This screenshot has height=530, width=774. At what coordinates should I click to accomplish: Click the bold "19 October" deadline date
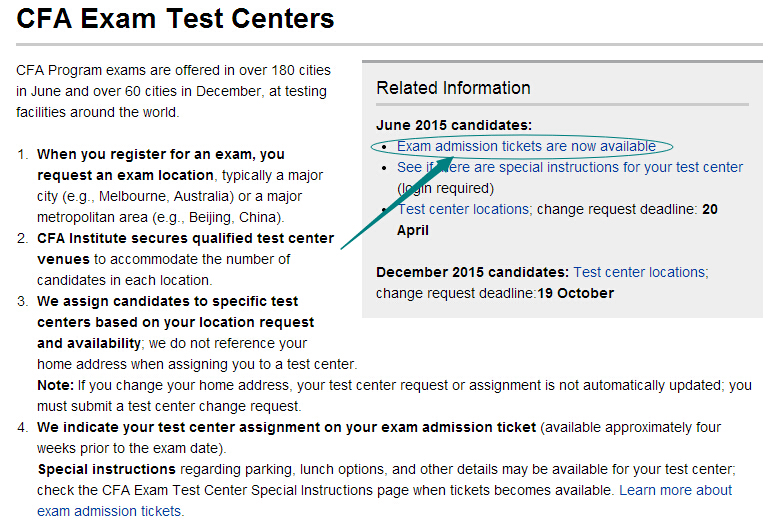pyautogui.click(x=575, y=293)
